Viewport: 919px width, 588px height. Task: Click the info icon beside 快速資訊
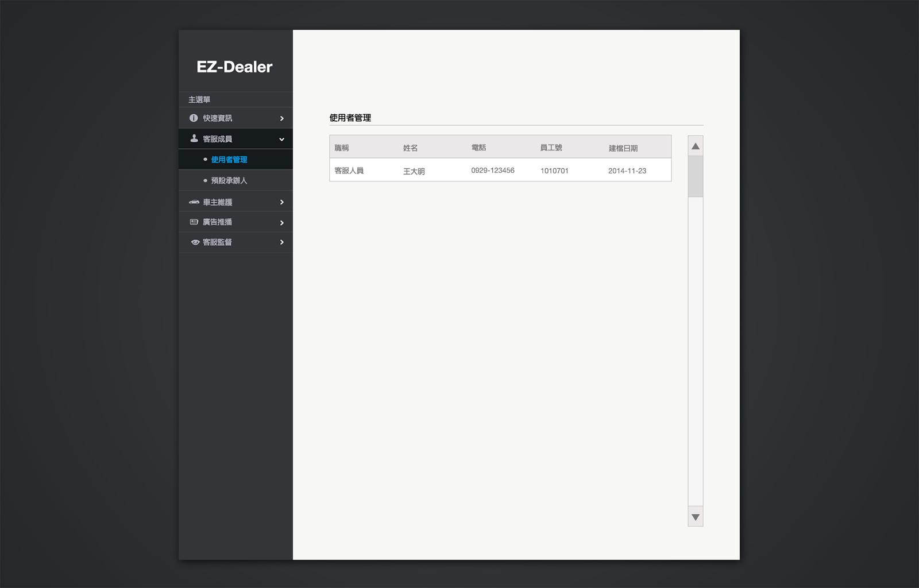tap(194, 118)
